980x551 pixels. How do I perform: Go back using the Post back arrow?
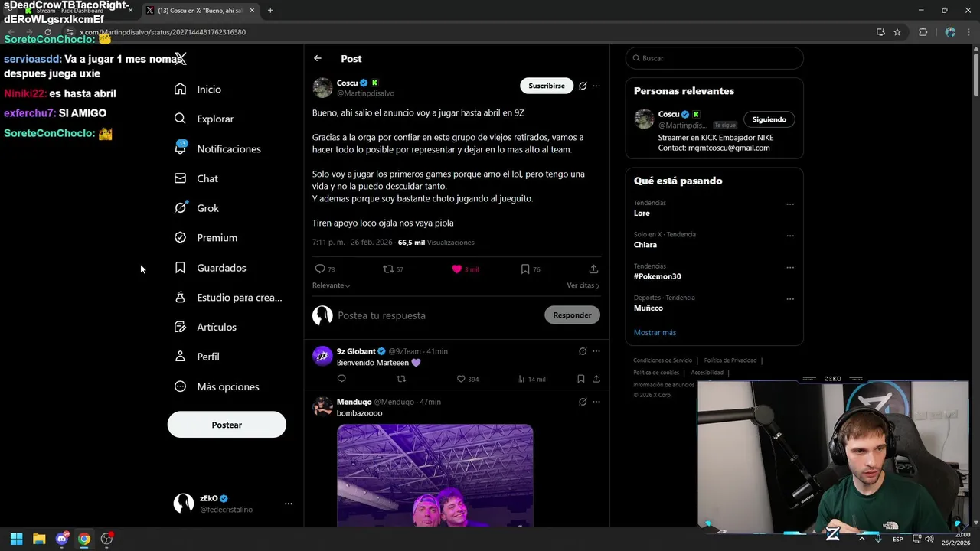[318, 58]
